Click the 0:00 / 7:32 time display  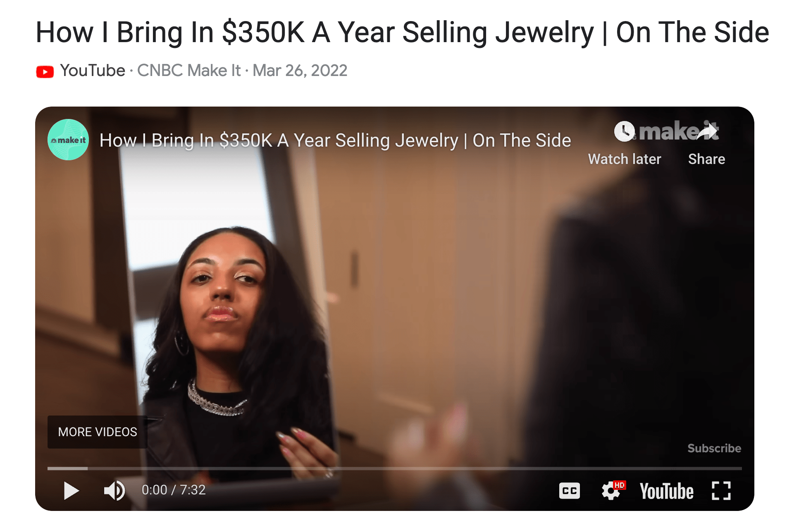click(174, 490)
